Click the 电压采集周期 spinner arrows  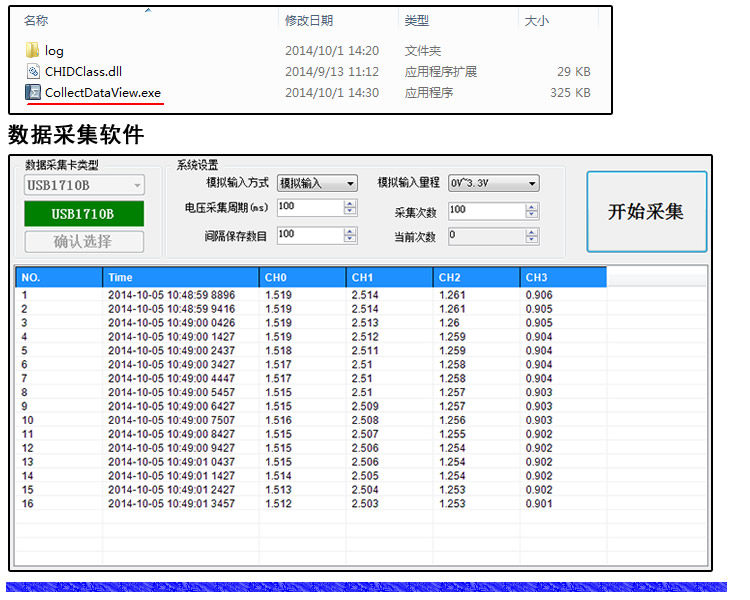click(x=350, y=207)
